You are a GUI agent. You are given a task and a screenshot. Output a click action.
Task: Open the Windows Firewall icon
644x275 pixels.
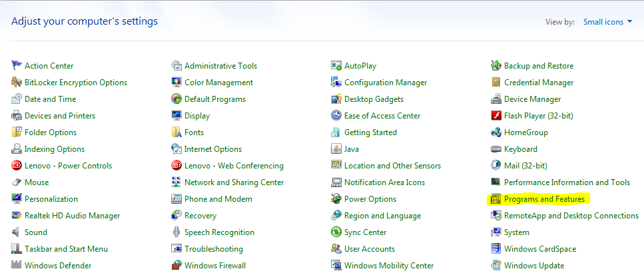tap(176, 265)
